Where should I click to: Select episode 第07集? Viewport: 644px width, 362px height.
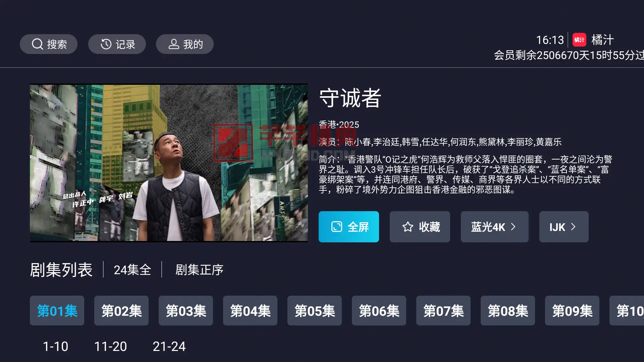[x=443, y=310]
